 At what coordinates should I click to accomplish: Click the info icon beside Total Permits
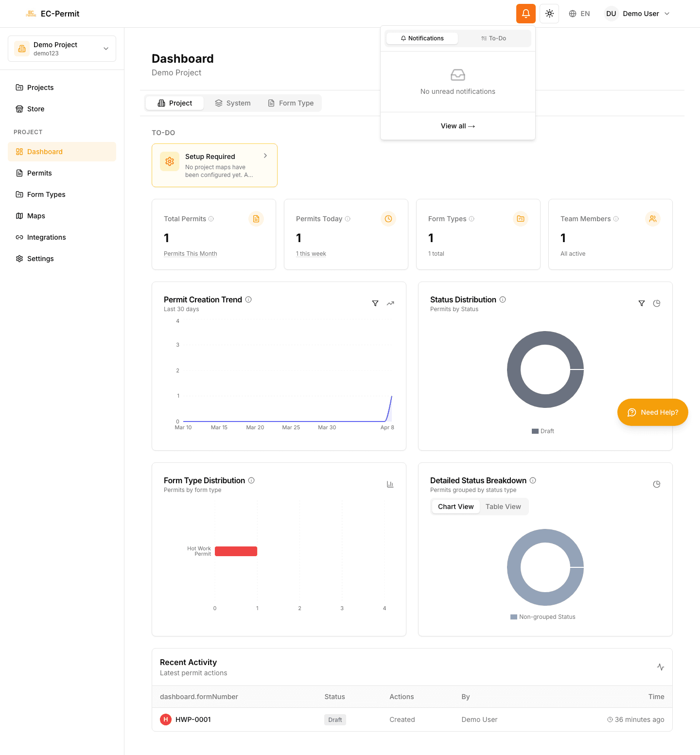[x=211, y=219]
